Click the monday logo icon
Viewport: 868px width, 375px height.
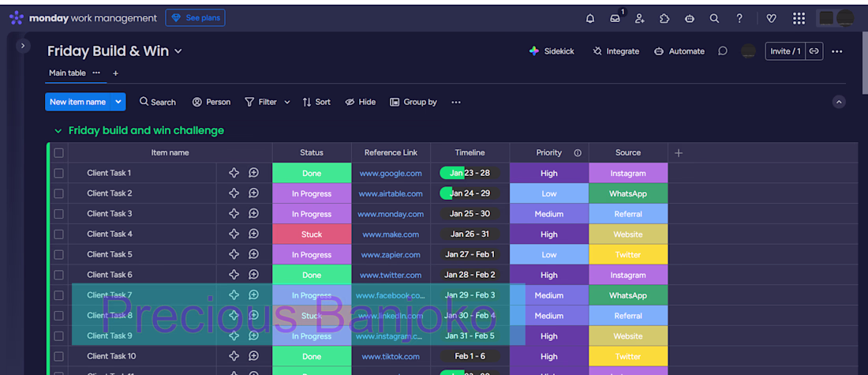[x=17, y=17]
